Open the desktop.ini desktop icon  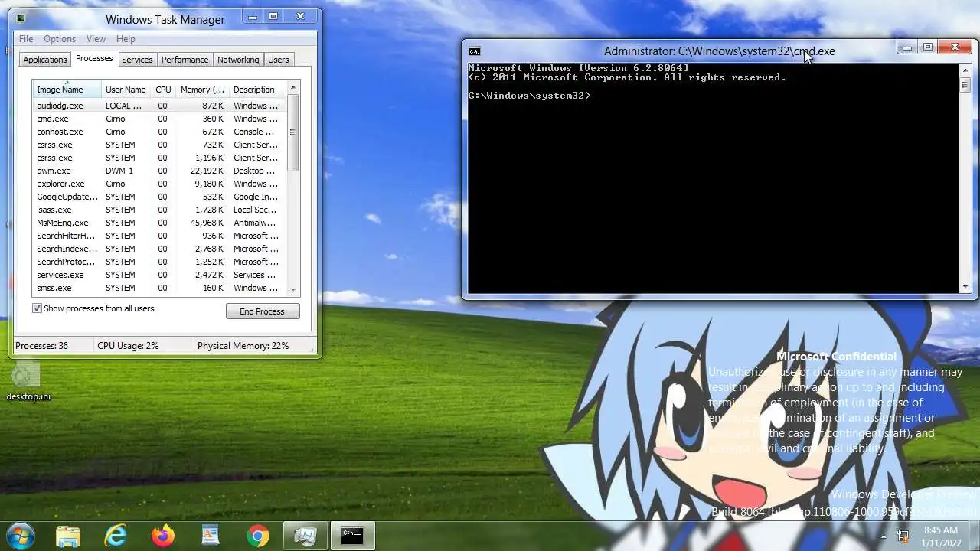[28, 382]
